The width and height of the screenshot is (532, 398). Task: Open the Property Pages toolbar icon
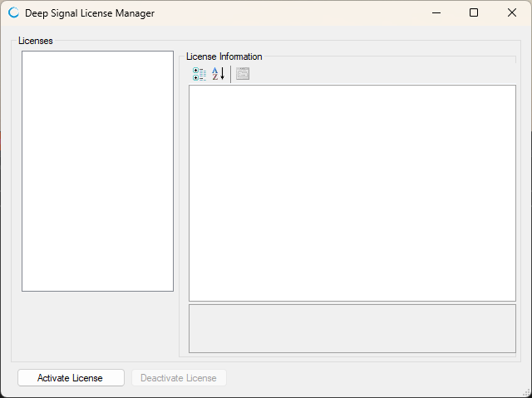pyautogui.click(x=242, y=74)
